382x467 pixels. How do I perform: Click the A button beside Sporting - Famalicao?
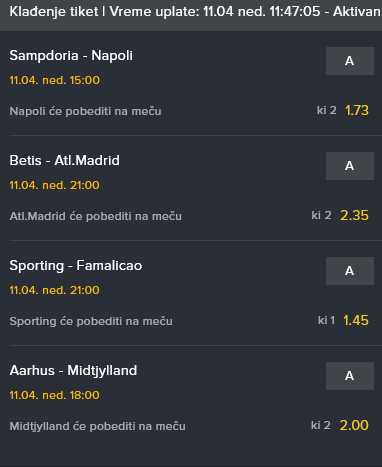point(350,271)
